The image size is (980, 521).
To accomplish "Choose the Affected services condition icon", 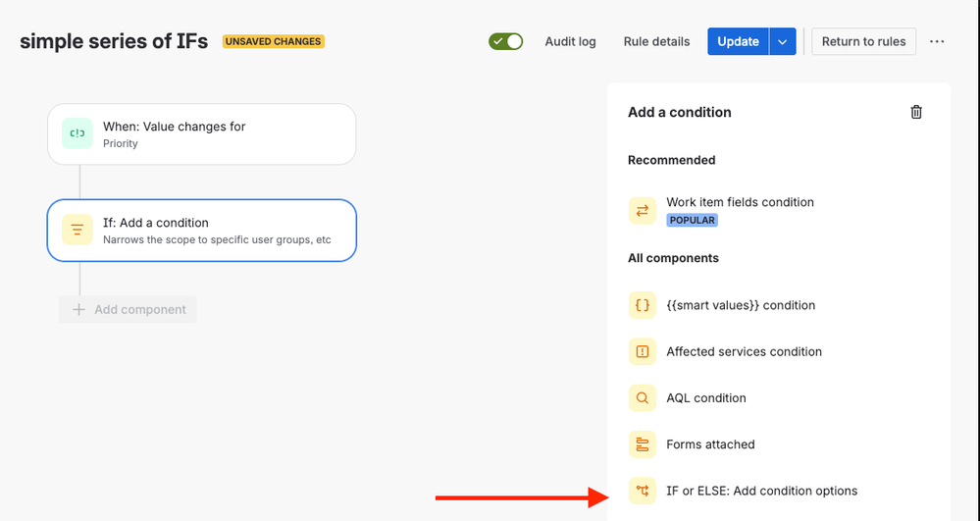I will pos(642,351).
